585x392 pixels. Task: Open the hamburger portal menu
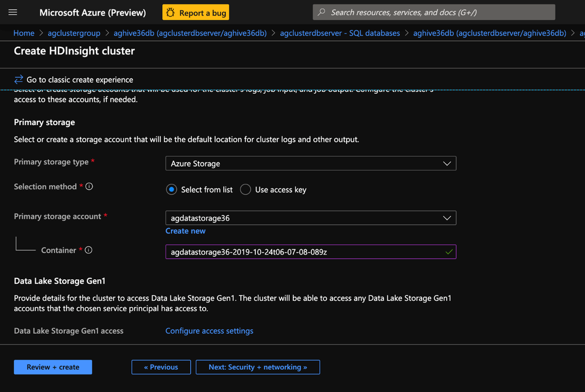click(13, 12)
